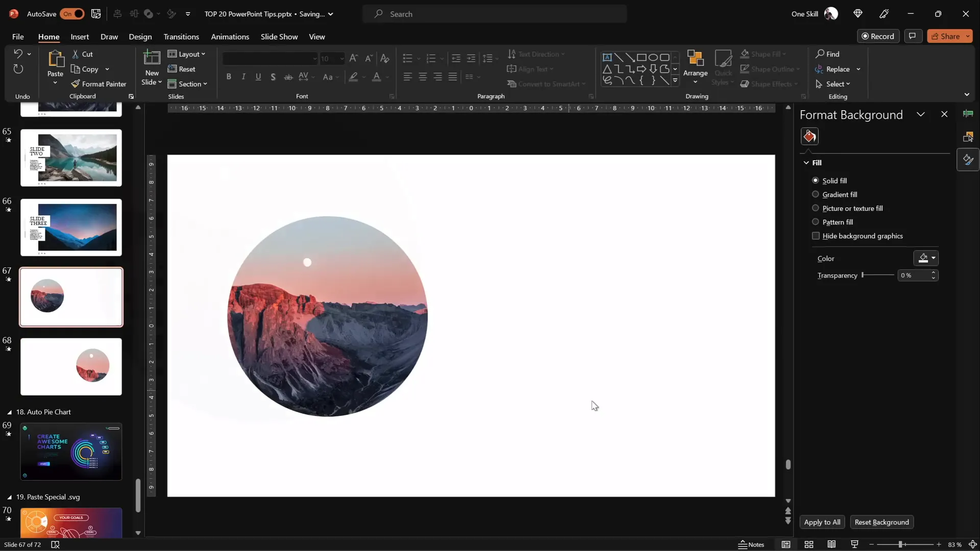
Task: Switch to the Design tab
Action: click(x=140, y=37)
